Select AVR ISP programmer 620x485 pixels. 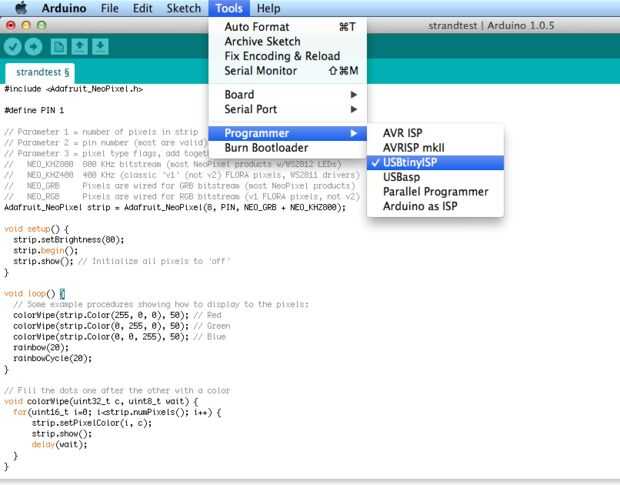pyautogui.click(x=435, y=133)
